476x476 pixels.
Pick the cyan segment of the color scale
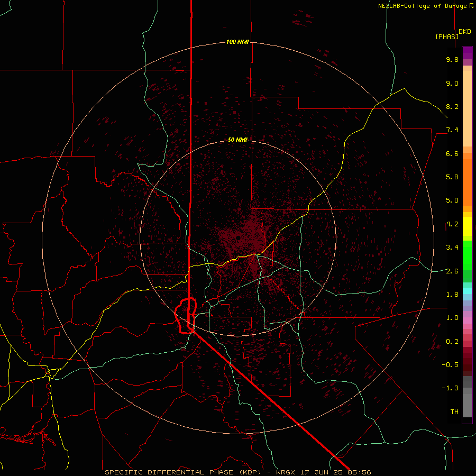(x=467, y=290)
